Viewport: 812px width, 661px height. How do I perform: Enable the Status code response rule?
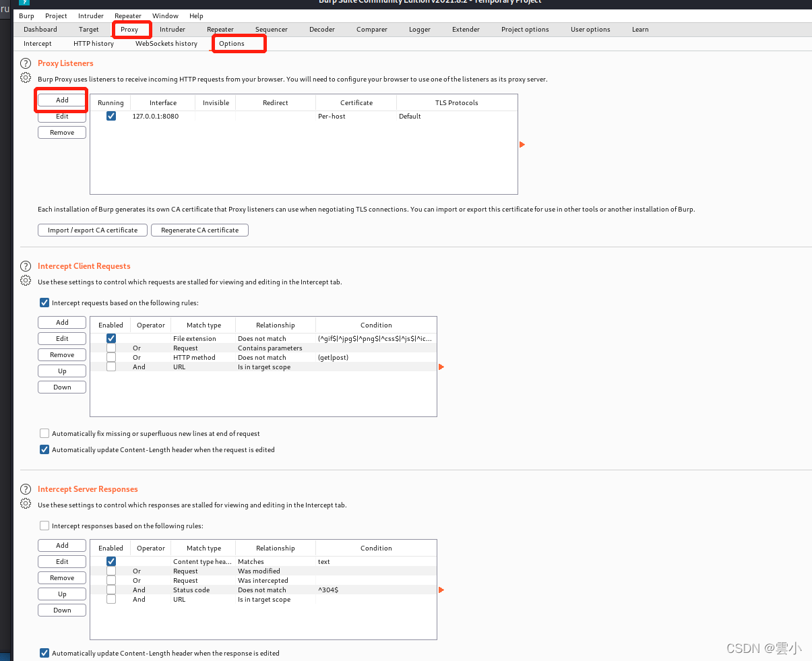(x=111, y=590)
